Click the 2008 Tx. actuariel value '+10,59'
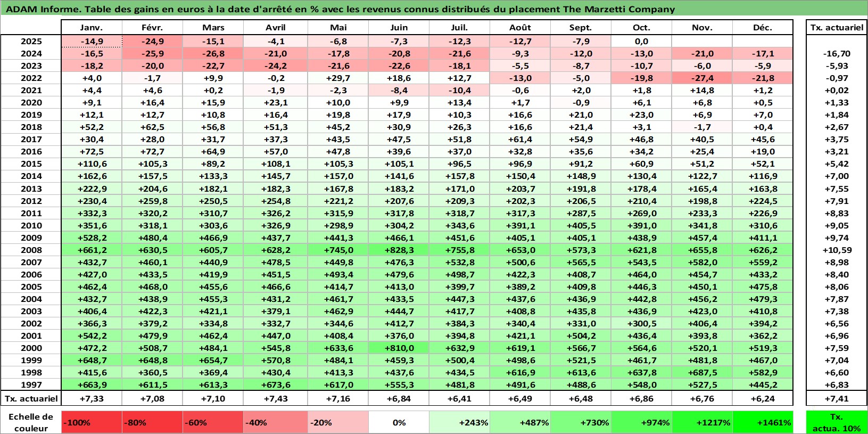The width and height of the screenshot is (868, 434). (837, 250)
